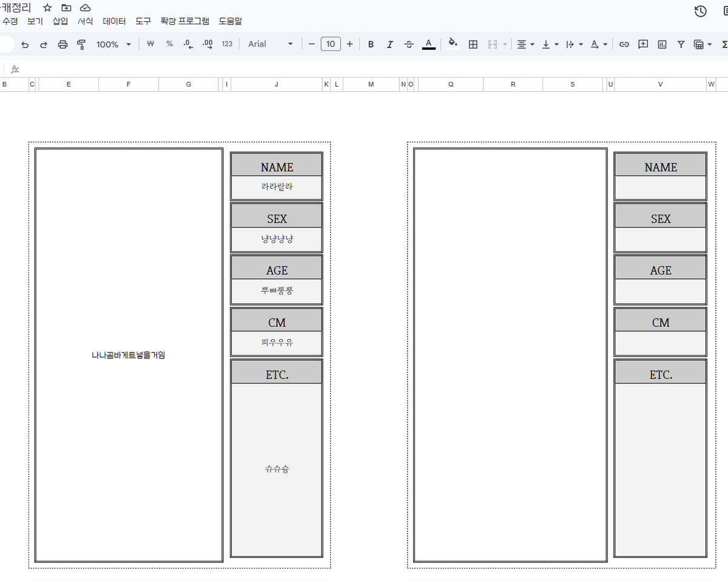Open the 삽입 menu
Image resolution: width=728 pixels, height=581 pixels.
60,21
